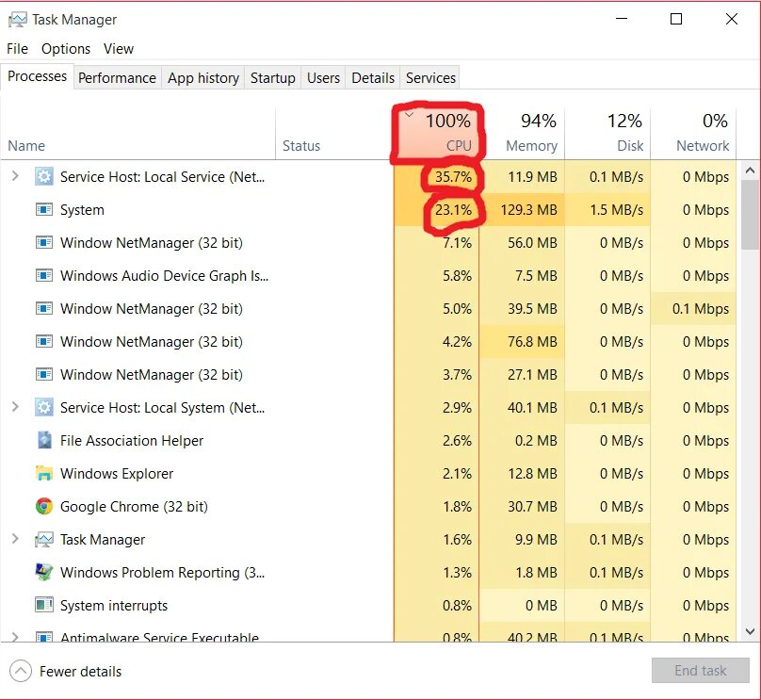Click icon of Window NetManager using 27.1 MB
761x700 pixels.
[x=44, y=375]
